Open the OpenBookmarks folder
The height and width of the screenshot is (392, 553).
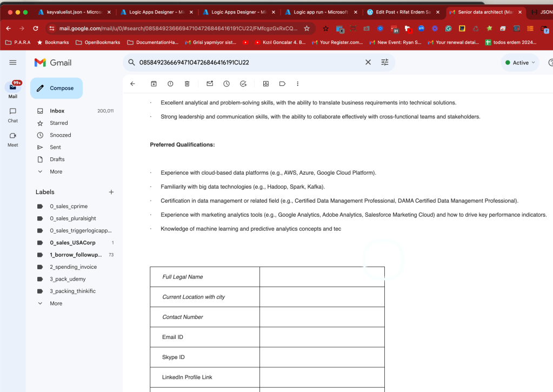(98, 42)
